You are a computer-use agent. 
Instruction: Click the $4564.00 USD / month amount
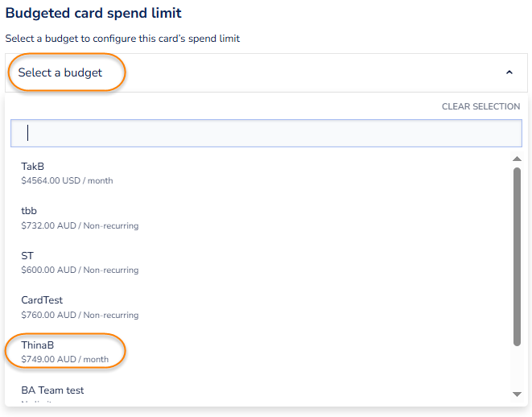(67, 181)
